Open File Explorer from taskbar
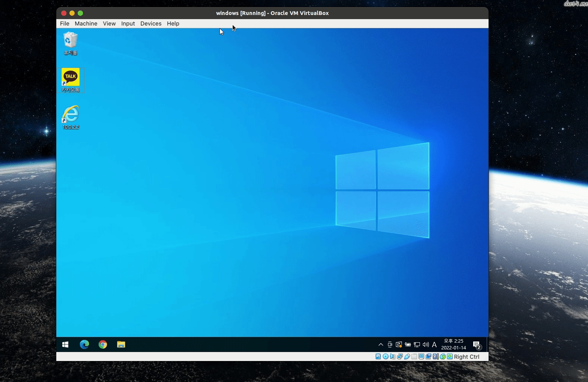This screenshot has width=588, height=382. (121, 345)
